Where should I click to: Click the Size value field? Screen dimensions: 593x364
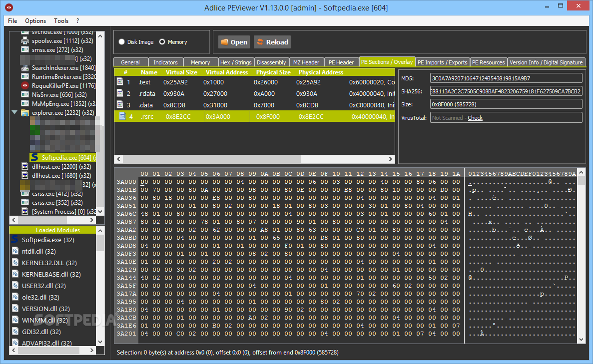pyautogui.click(x=506, y=104)
